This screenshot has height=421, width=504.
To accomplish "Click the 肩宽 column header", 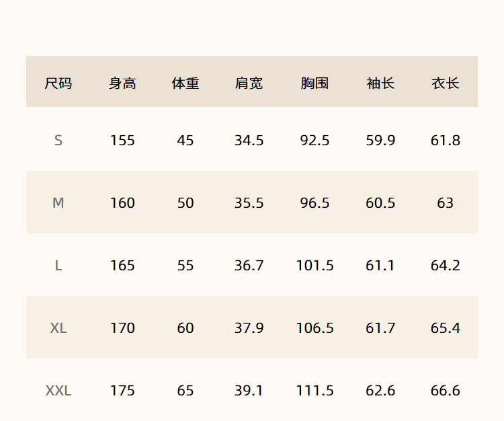I will (x=249, y=83).
